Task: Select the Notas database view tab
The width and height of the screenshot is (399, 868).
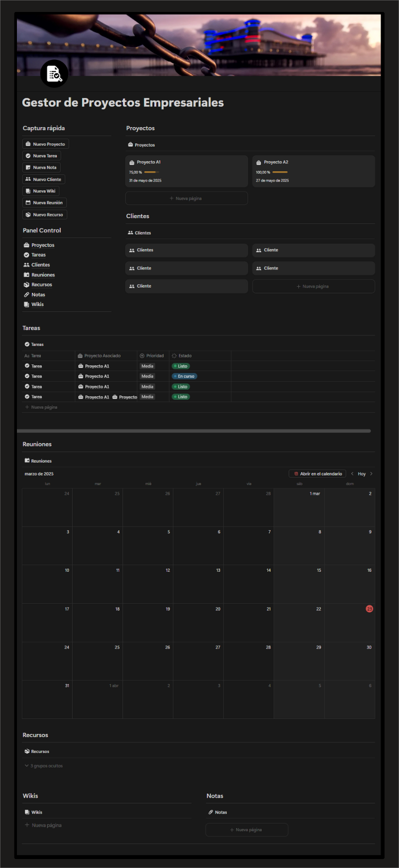Action: 217,813
